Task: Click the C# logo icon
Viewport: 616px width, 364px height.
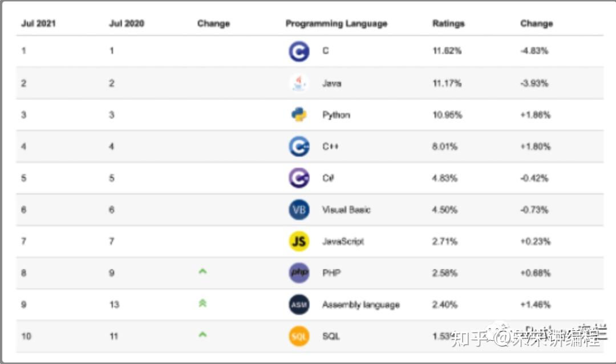Action: pyautogui.click(x=299, y=178)
